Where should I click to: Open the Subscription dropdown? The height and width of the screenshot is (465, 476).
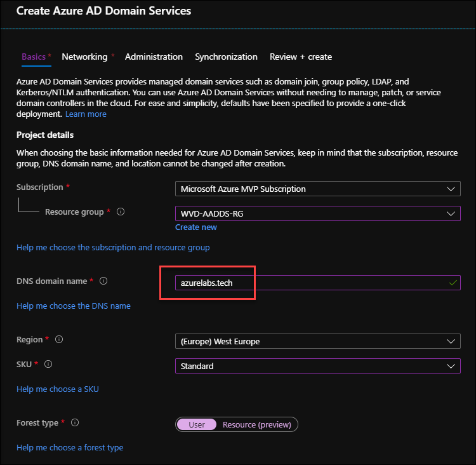tap(318, 189)
